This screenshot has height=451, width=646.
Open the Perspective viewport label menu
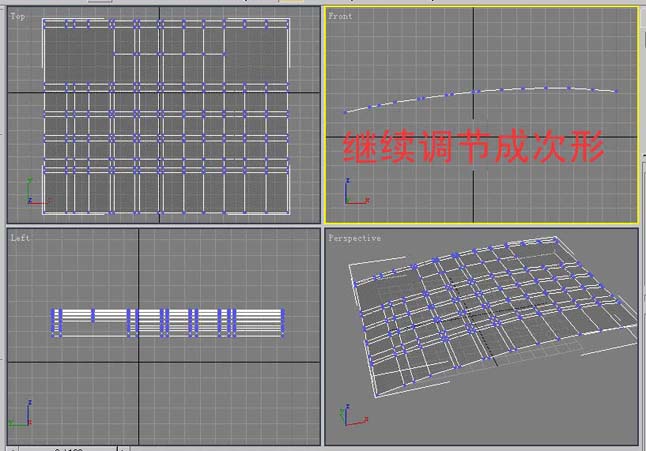coord(354,238)
